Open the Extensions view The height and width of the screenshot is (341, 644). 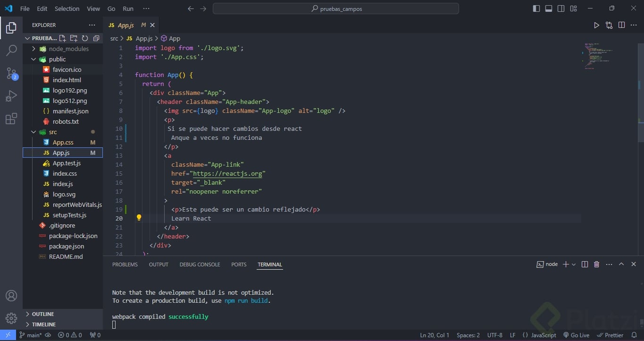pyautogui.click(x=11, y=119)
